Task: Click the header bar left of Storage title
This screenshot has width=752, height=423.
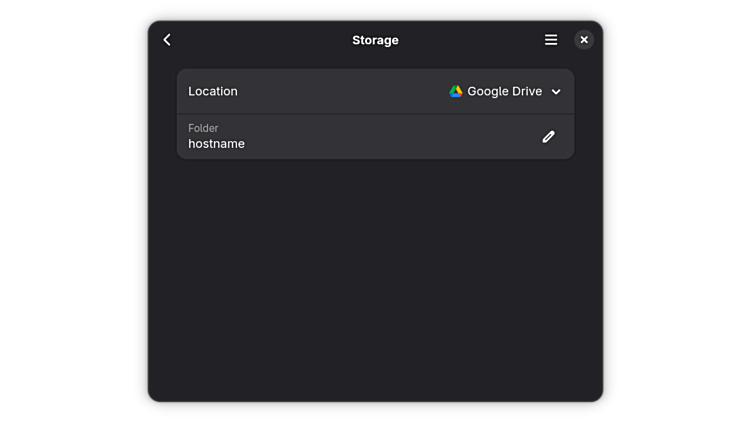Action: tap(260, 40)
